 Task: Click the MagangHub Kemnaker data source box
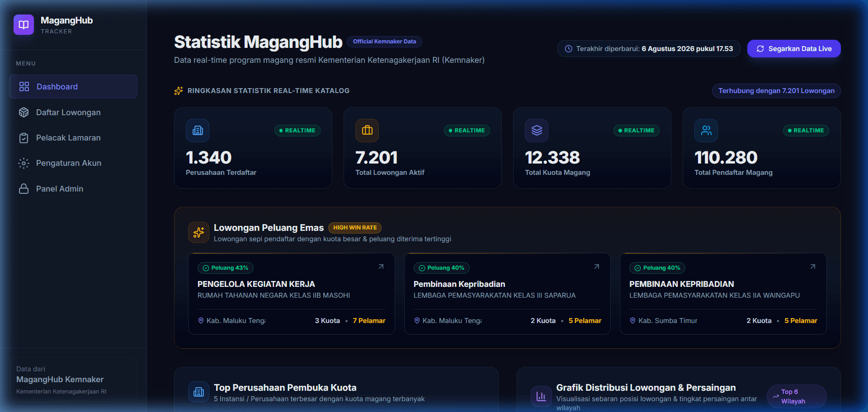point(73,380)
